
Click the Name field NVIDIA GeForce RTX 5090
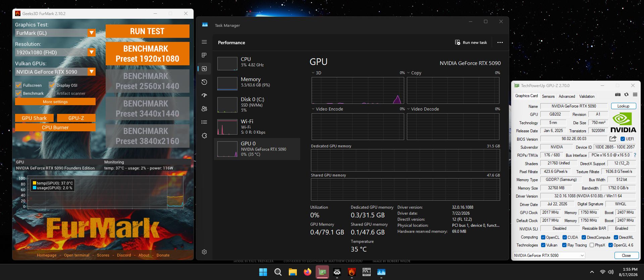tap(574, 106)
